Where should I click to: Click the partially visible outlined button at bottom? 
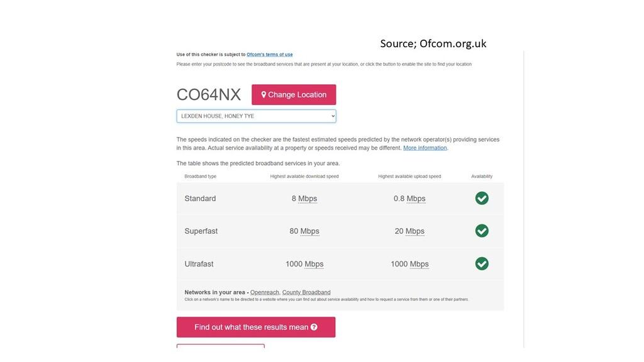tap(220, 346)
